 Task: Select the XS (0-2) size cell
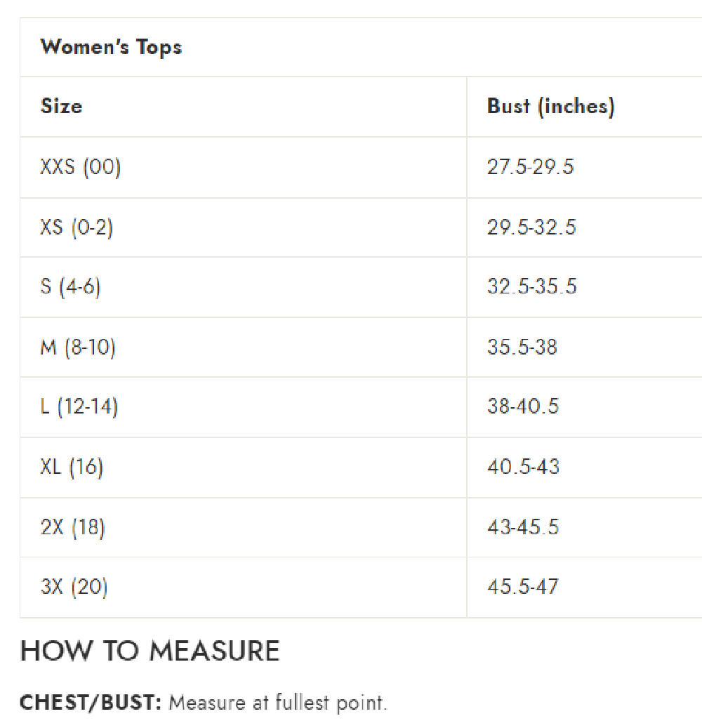click(x=77, y=227)
